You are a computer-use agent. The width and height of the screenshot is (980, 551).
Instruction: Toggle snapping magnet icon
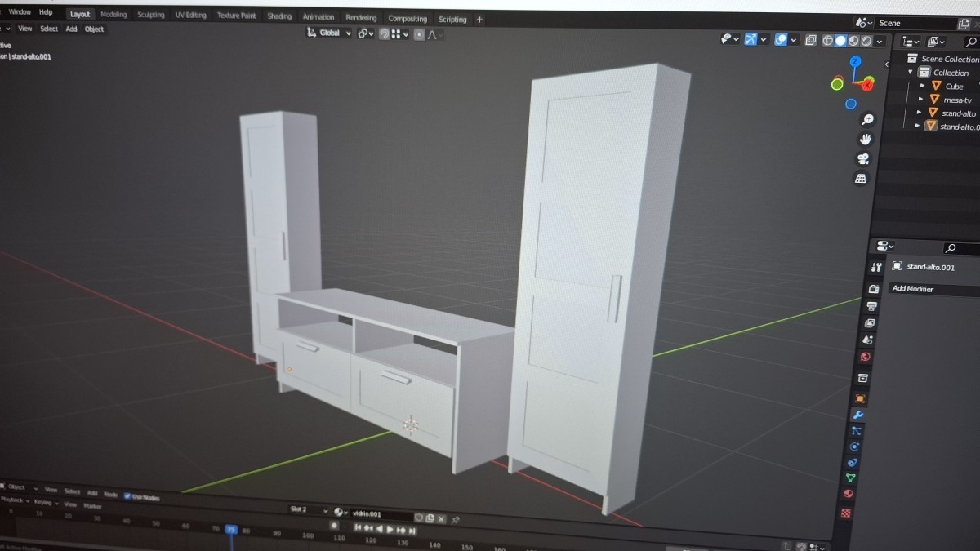coord(384,33)
